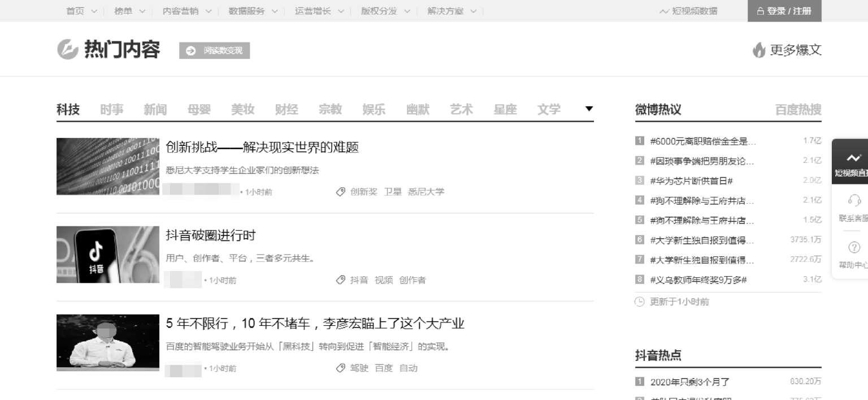
Task: Select the 母婴 category tab
Action: 199,109
